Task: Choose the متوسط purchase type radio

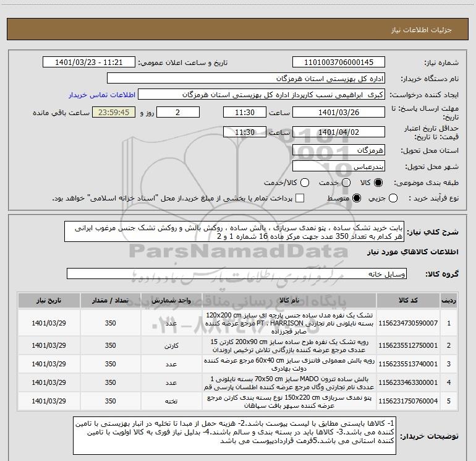Action: [x=357, y=199]
